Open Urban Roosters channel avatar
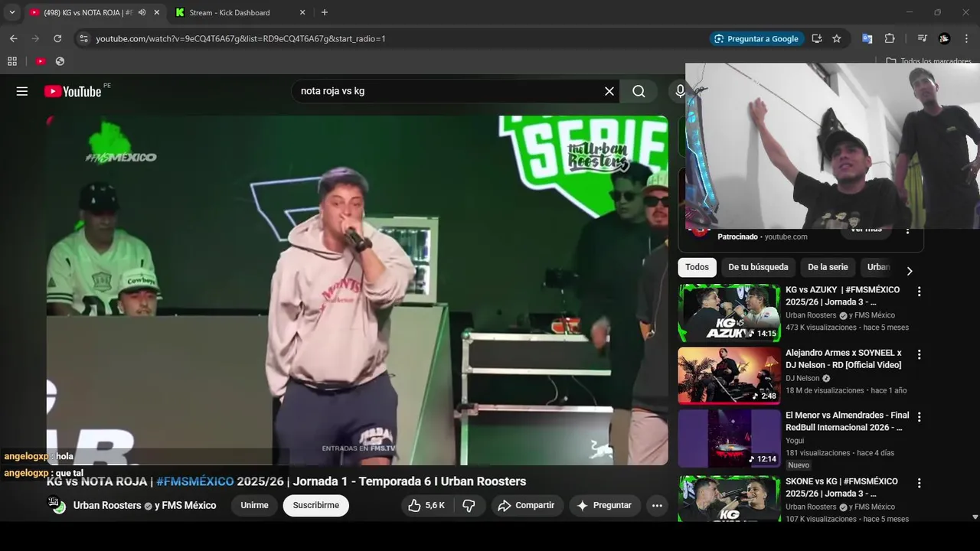This screenshot has height=551, width=980. tap(57, 505)
